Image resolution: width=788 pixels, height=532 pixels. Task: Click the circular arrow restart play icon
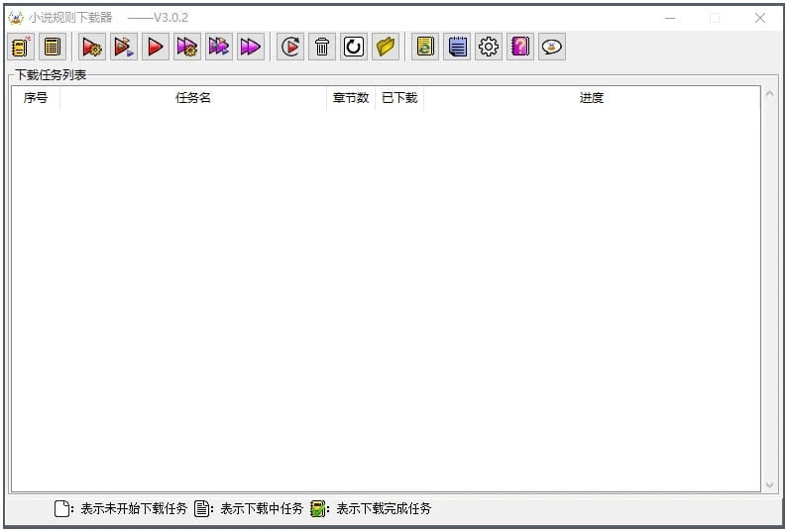coord(290,47)
